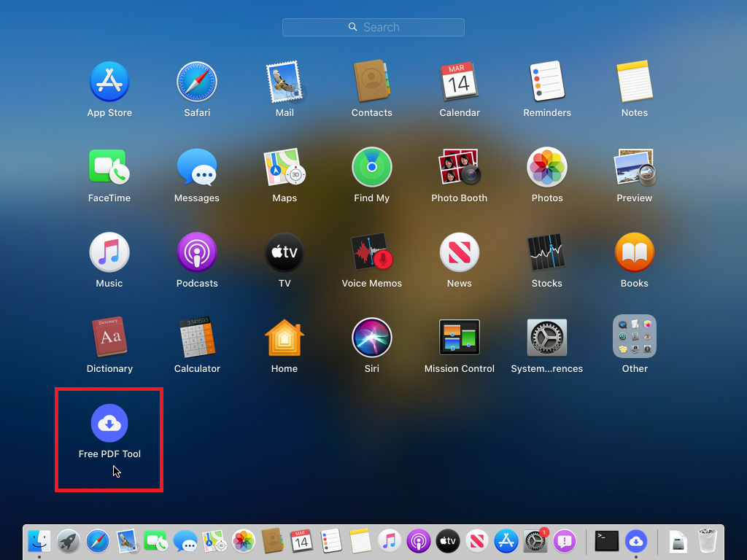
Task: Click the Launchpad Search field
Action: (373, 27)
